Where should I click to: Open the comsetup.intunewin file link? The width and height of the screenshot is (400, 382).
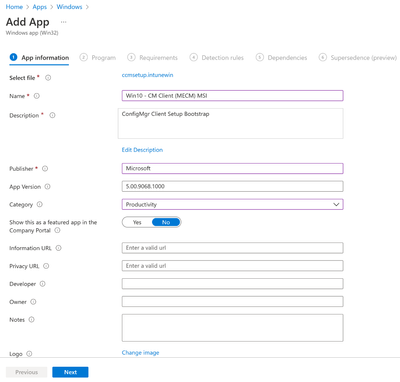[x=147, y=75]
